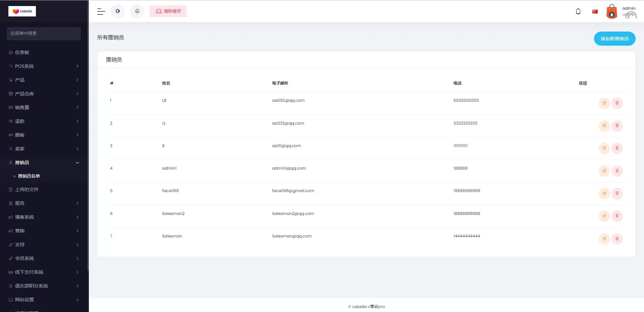Delete the admin1 salesperson entry
This screenshot has width=644, height=312.
[x=617, y=171]
